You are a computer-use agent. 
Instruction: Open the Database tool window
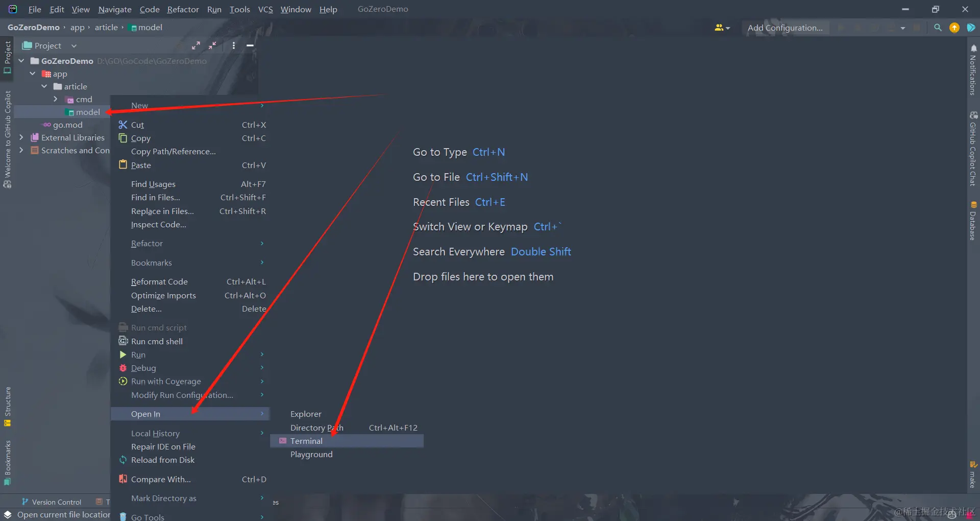click(973, 221)
